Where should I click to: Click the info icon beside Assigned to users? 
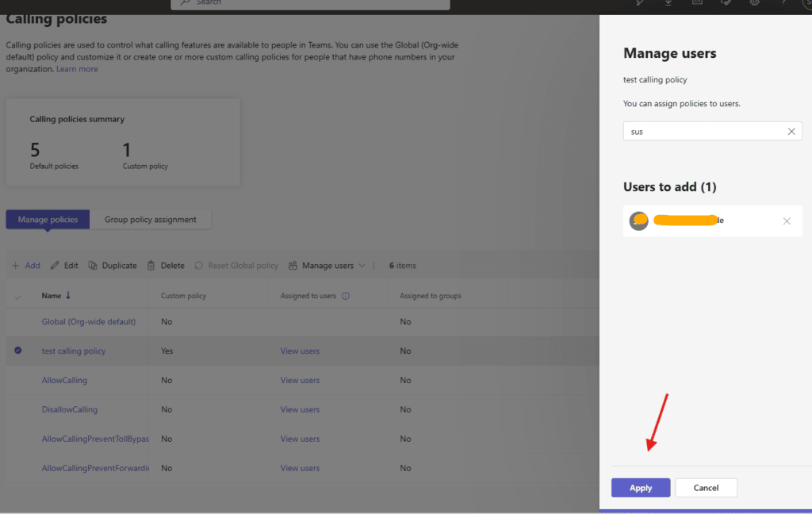click(346, 296)
